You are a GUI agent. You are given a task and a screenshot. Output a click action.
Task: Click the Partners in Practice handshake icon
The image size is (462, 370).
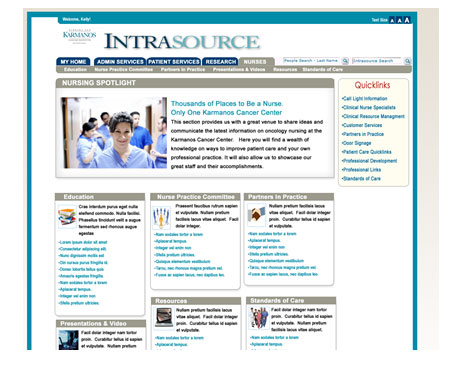click(256, 215)
